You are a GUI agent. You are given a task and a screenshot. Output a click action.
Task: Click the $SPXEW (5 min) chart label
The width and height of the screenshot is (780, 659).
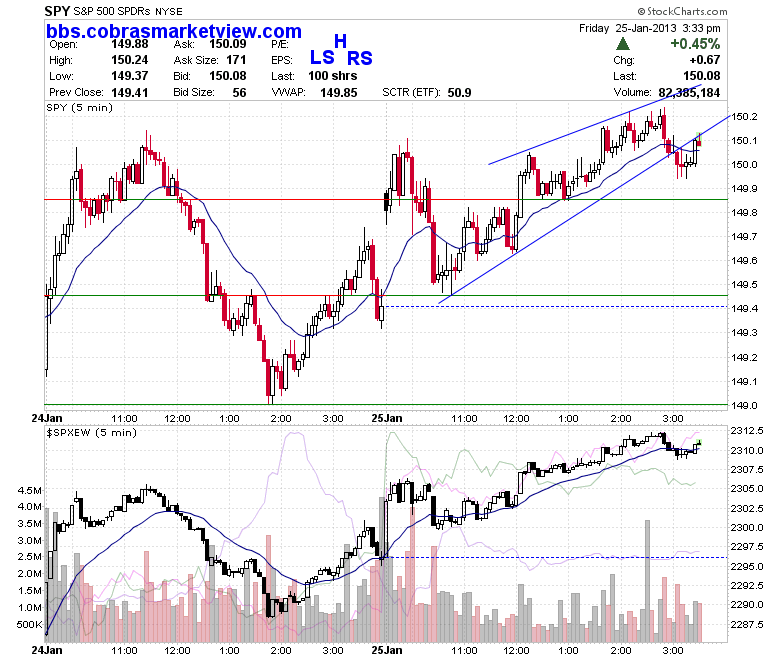coord(92,433)
